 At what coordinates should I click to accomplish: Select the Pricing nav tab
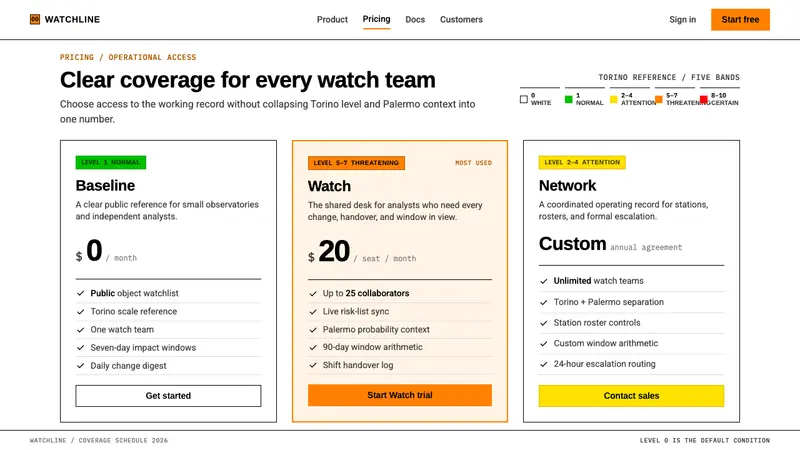pyautogui.click(x=377, y=19)
